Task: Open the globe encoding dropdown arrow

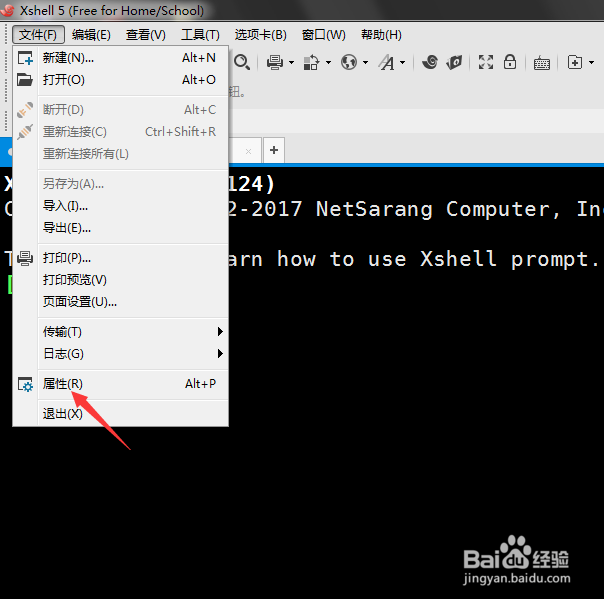Action: 366,62
